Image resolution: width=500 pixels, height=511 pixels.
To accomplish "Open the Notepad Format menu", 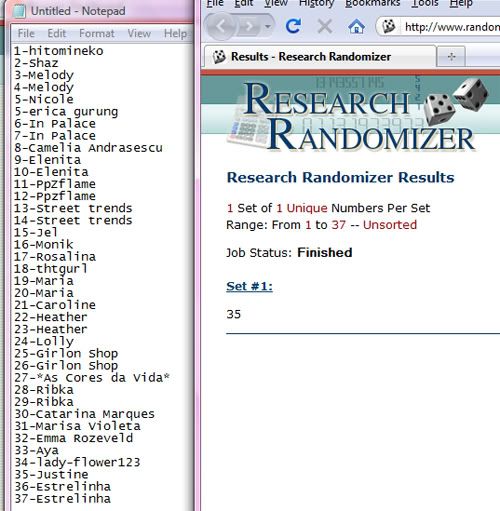I will tap(97, 33).
